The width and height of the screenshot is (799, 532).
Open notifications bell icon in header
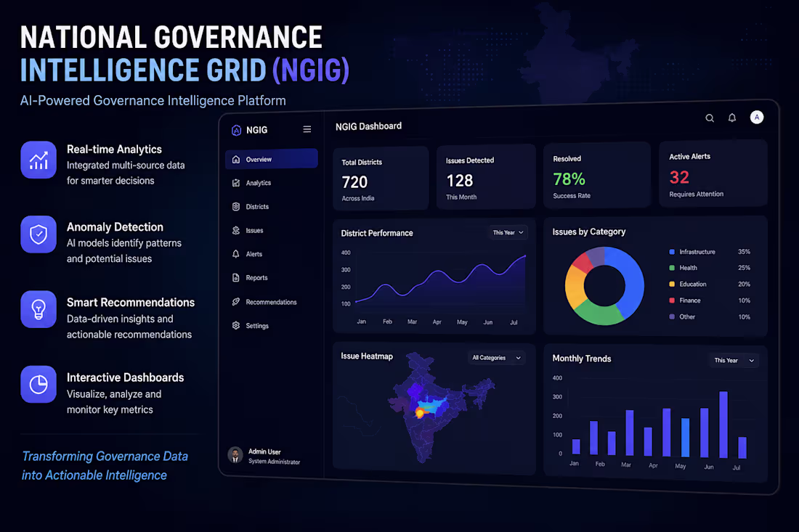click(731, 118)
